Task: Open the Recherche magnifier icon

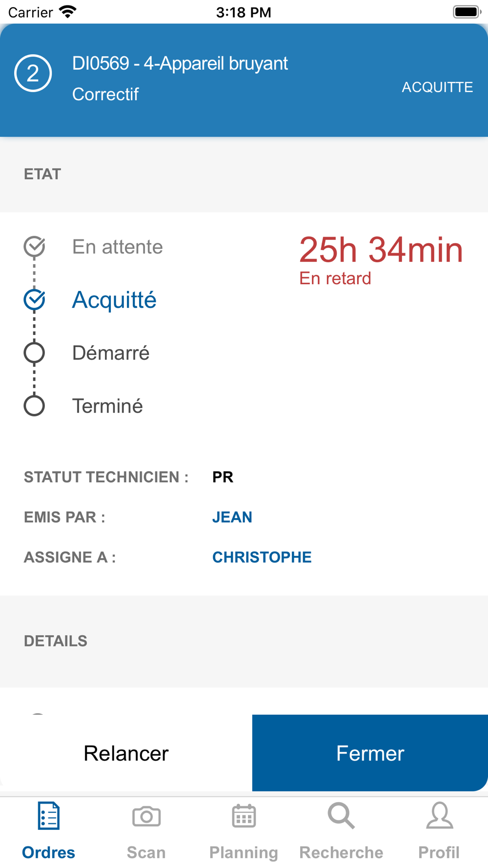Action: pos(341,816)
